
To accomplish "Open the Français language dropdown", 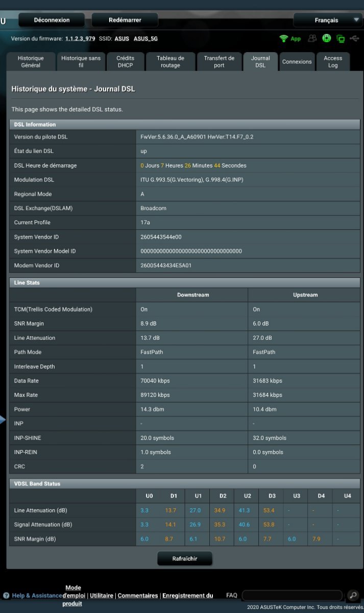I will (327, 20).
